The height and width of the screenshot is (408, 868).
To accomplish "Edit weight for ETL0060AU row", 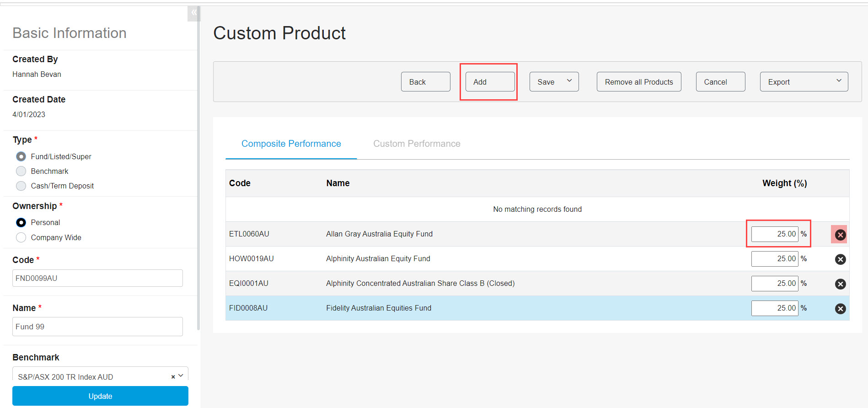I will point(775,234).
